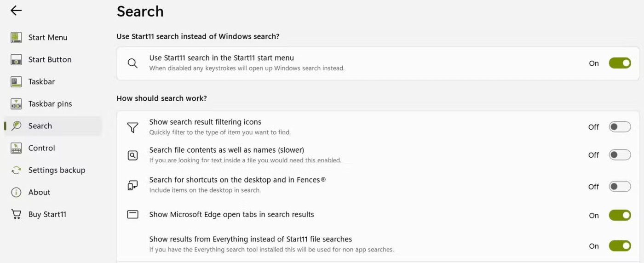
Task: Turn off Microsoft Edge open tabs toggle
Action: (620, 215)
